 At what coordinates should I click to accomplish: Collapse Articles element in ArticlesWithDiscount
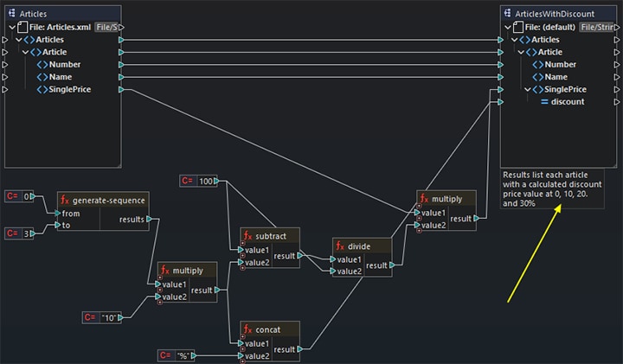(515, 40)
